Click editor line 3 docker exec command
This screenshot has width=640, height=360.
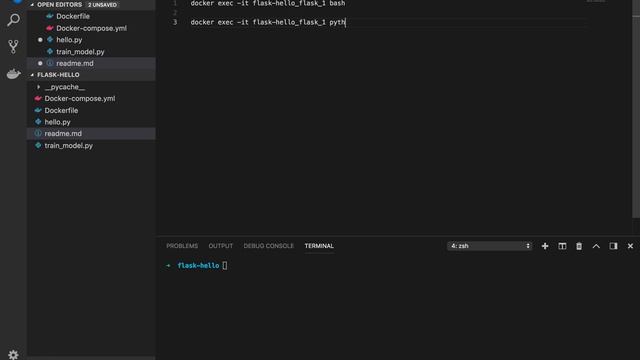pyautogui.click(x=268, y=22)
